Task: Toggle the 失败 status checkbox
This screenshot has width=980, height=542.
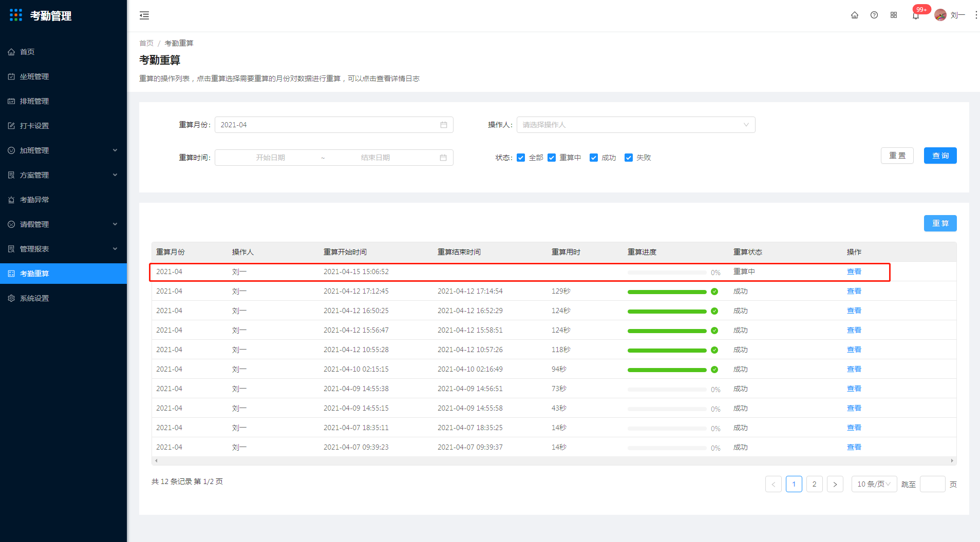Action: point(629,158)
